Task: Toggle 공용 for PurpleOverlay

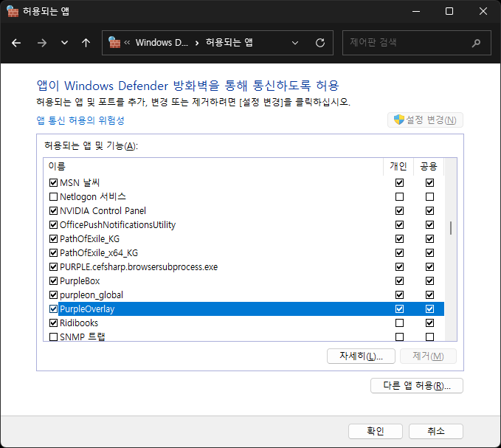Action: click(429, 309)
